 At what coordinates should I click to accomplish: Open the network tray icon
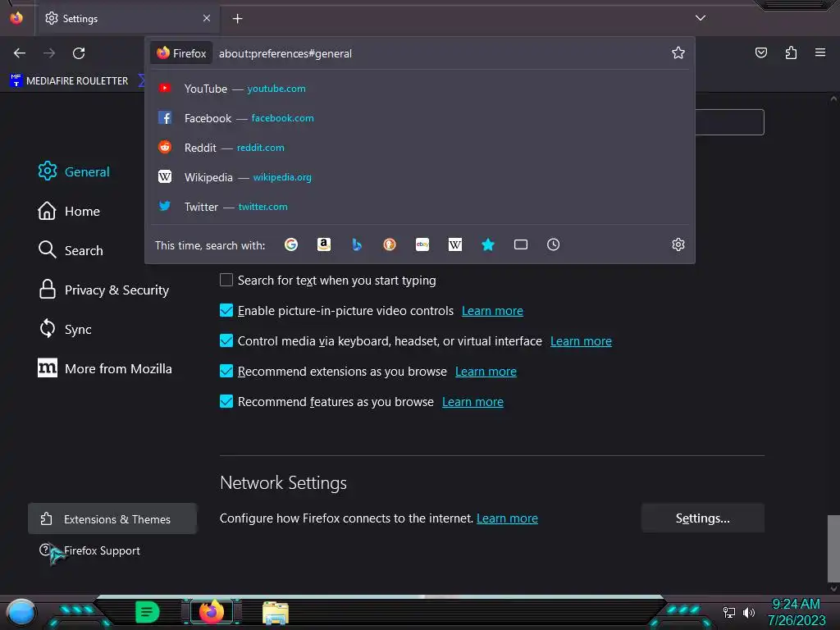(x=728, y=612)
